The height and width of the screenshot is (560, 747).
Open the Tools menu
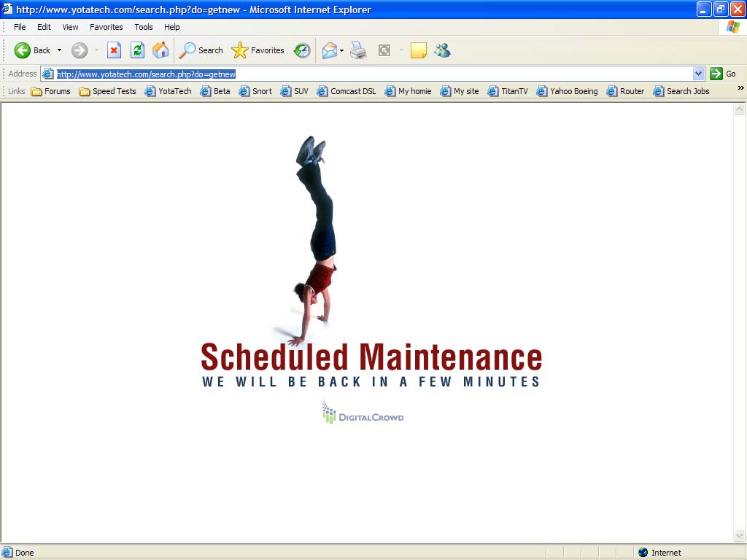pyautogui.click(x=144, y=27)
